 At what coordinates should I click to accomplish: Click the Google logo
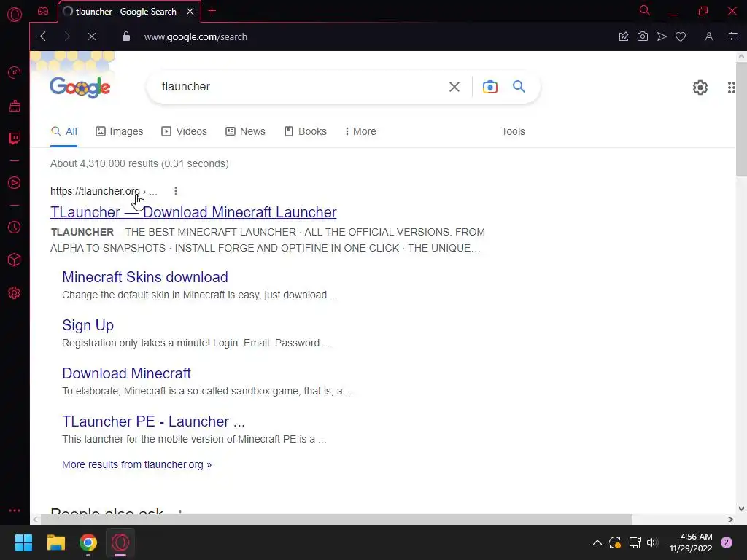pyautogui.click(x=80, y=87)
